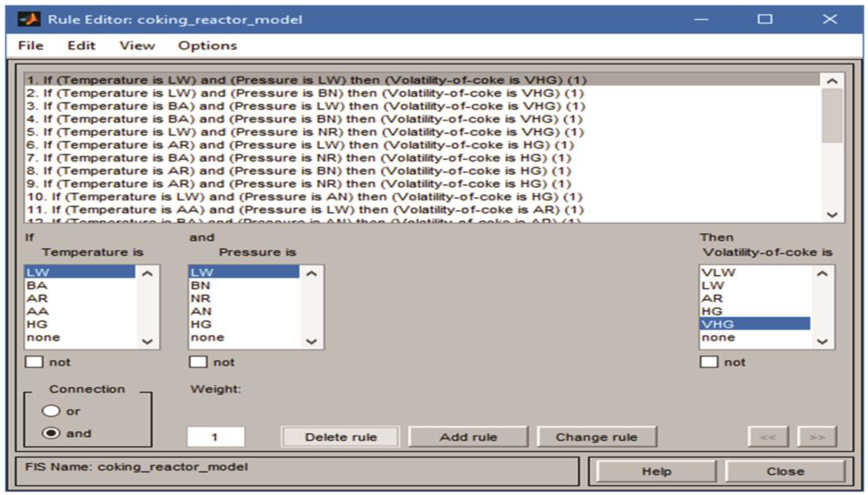Click the rule list scrollbar thumb

pyautogui.click(x=832, y=116)
